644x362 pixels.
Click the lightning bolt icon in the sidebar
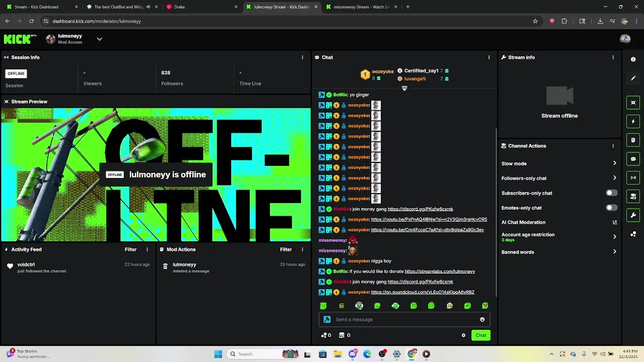pyautogui.click(x=633, y=121)
